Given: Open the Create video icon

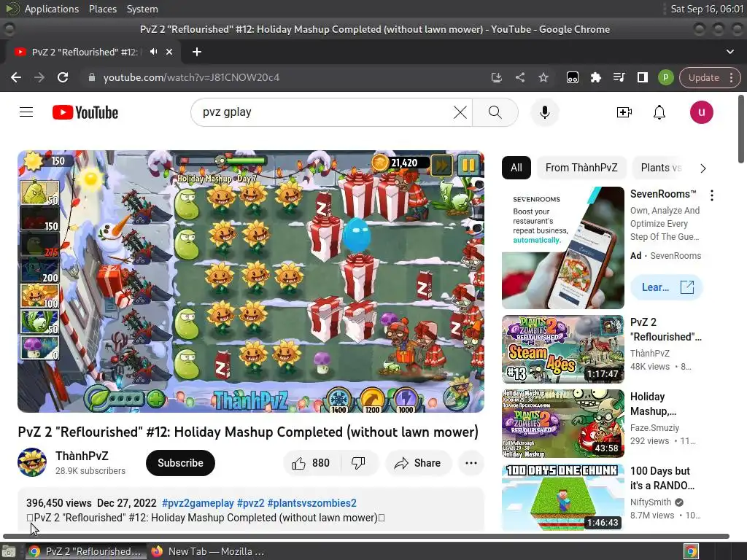Looking at the screenshot, I should click(624, 112).
